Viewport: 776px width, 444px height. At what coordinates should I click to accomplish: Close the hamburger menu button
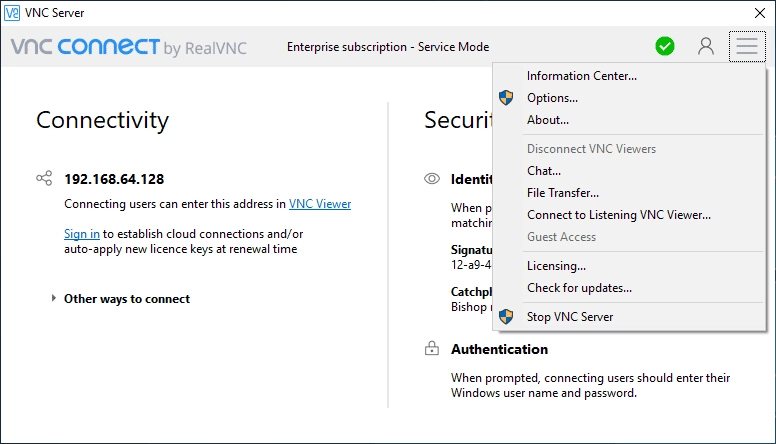coord(747,47)
